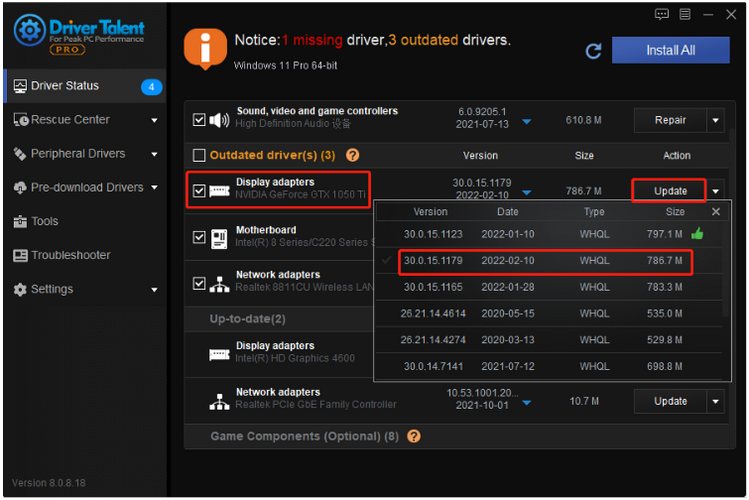Viewport: 749px width, 500px height.
Task: Uncheck the Realtek 8811CU Wireless LAN checkbox
Action: click(199, 284)
